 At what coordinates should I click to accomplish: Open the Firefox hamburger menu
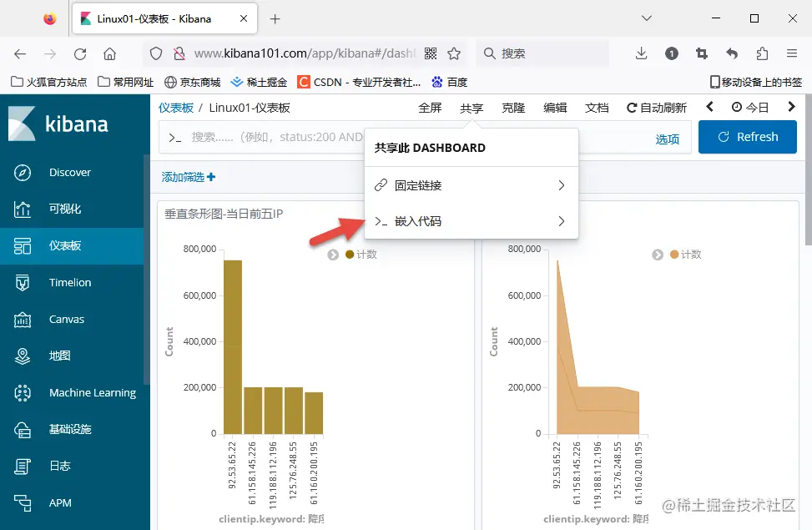[792, 53]
